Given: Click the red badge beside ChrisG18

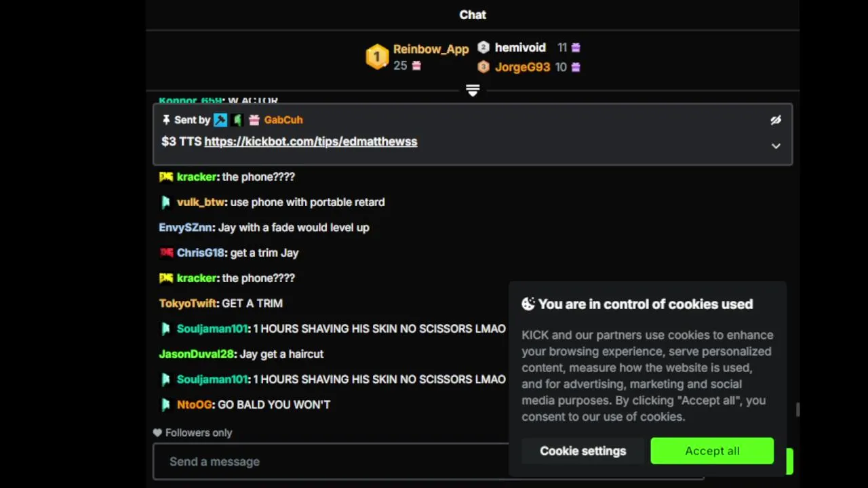Looking at the screenshot, I should click(x=166, y=253).
